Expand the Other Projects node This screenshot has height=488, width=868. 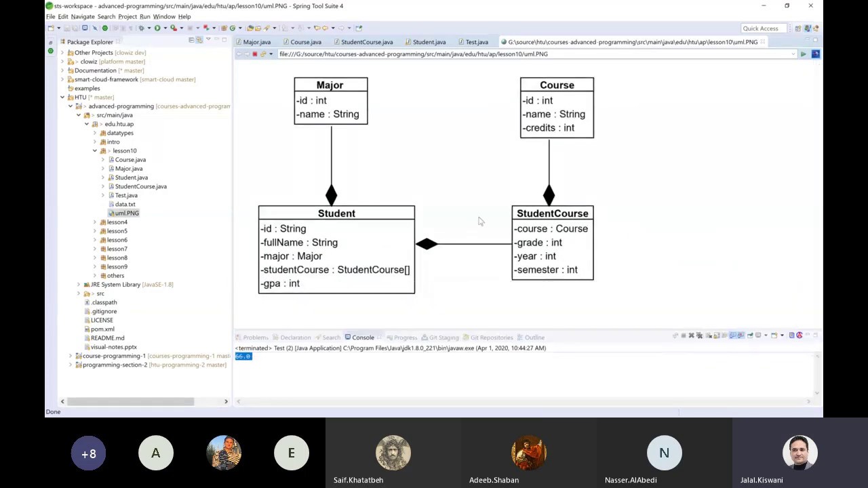[62, 53]
